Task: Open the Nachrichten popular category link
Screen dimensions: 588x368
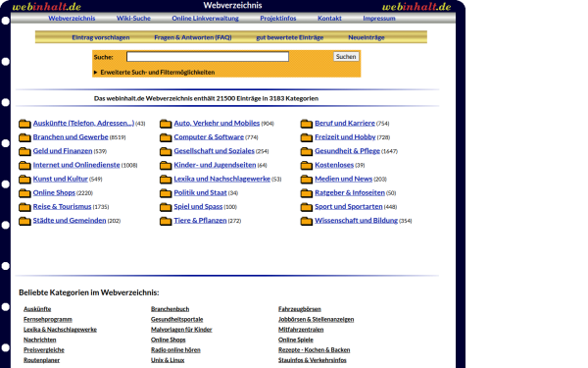Action: [x=40, y=340]
